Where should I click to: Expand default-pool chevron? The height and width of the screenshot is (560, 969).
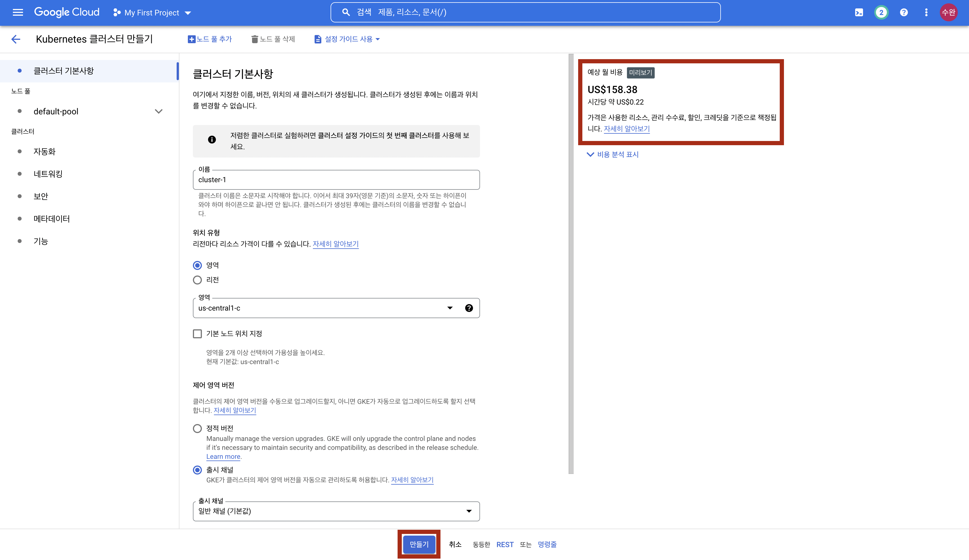click(x=158, y=111)
